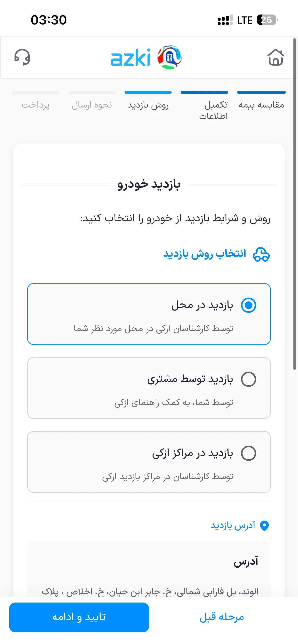298x644 pixels.
Task: Go to home via house icon
Action: point(276,57)
